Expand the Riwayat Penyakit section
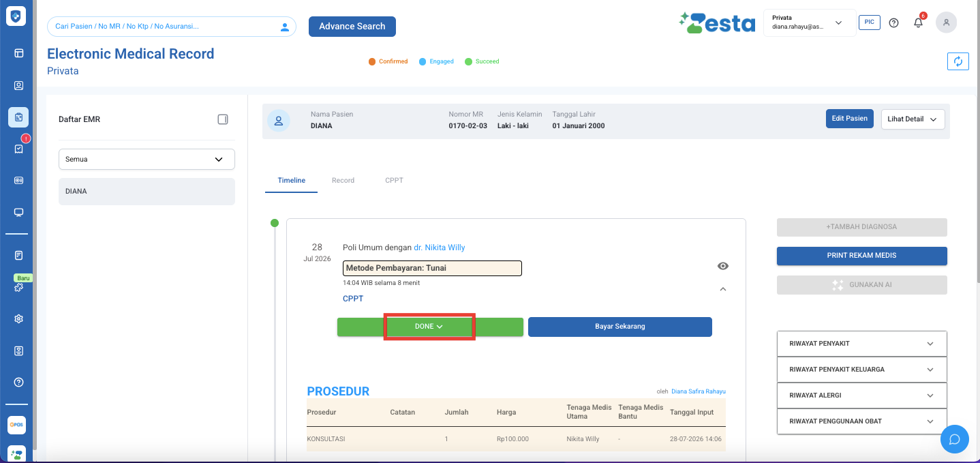Screen dimensions: 980x463 862,344
